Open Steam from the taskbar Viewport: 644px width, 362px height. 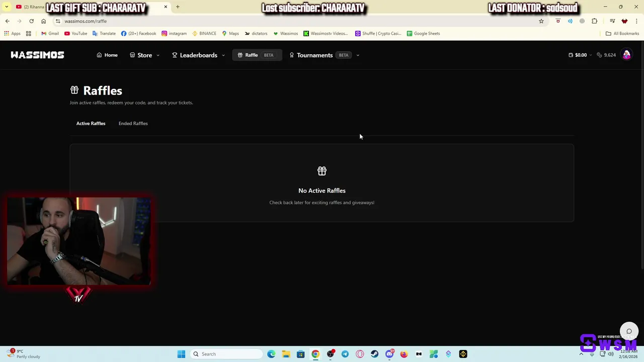374,354
